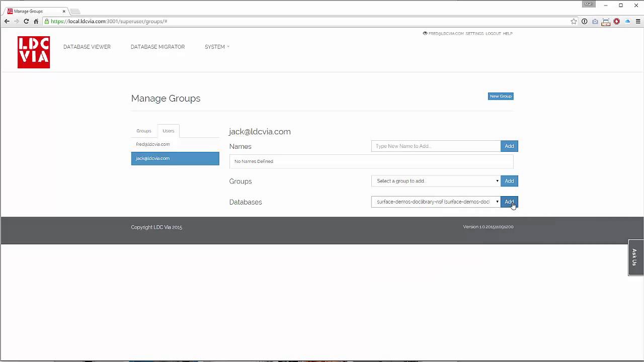The width and height of the screenshot is (644, 362).
Task: Click the red stop-hand blocker extension
Action: pos(616,21)
